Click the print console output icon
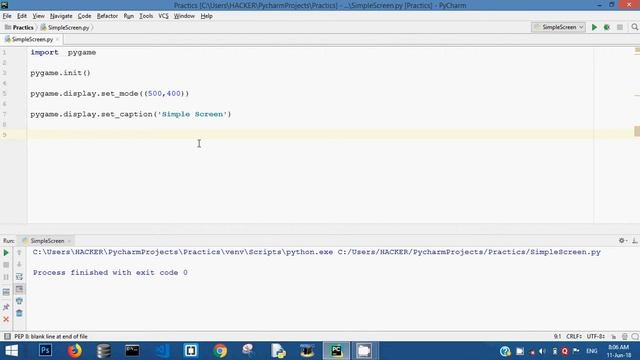The image size is (640, 360). click(19, 301)
